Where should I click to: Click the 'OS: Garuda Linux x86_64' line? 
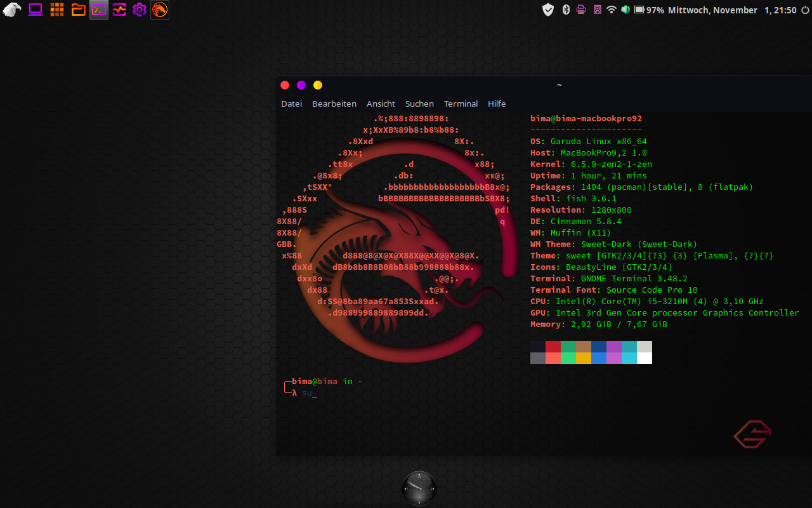coord(589,142)
